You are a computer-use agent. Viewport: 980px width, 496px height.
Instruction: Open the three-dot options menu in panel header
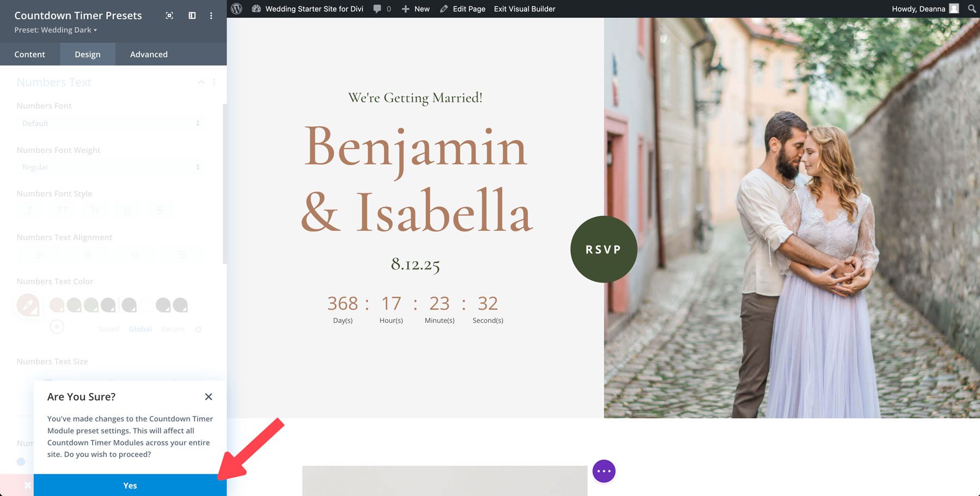pyautogui.click(x=211, y=16)
